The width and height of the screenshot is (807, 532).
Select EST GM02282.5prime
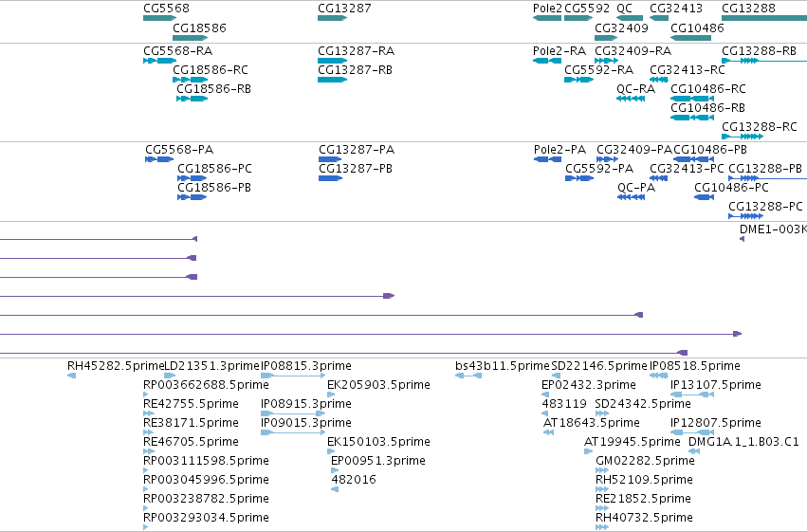pyautogui.click(x=602, y=470)
